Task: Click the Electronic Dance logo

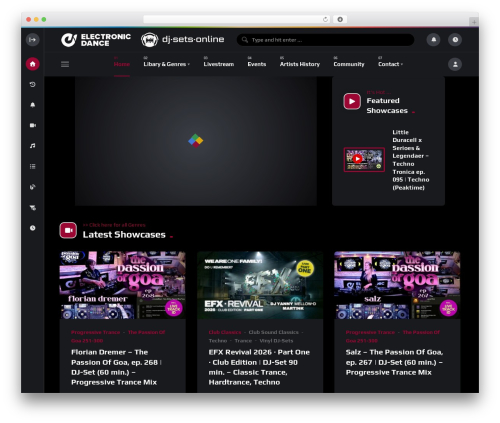Action: [x=96, y=40]
